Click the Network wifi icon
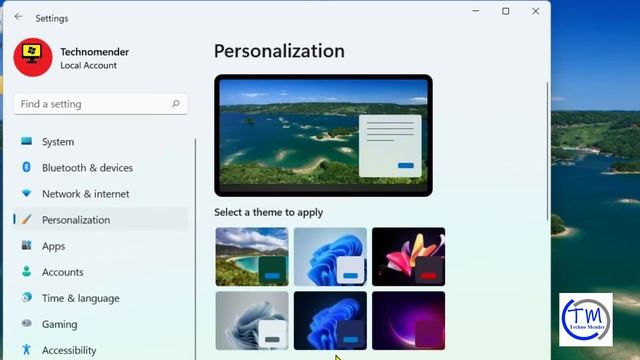Image resolution: width=640 pixels, height=360 pixels. tap(27, 193)
